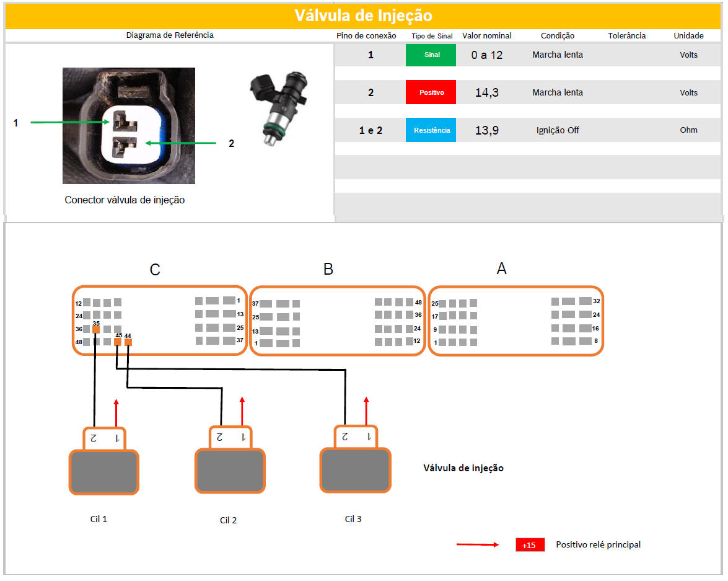Image resolution: width=728 pixels, height=581 pixels.
Task: Select orange pin 45 on connector C
Action: click(x=118, y=342)
